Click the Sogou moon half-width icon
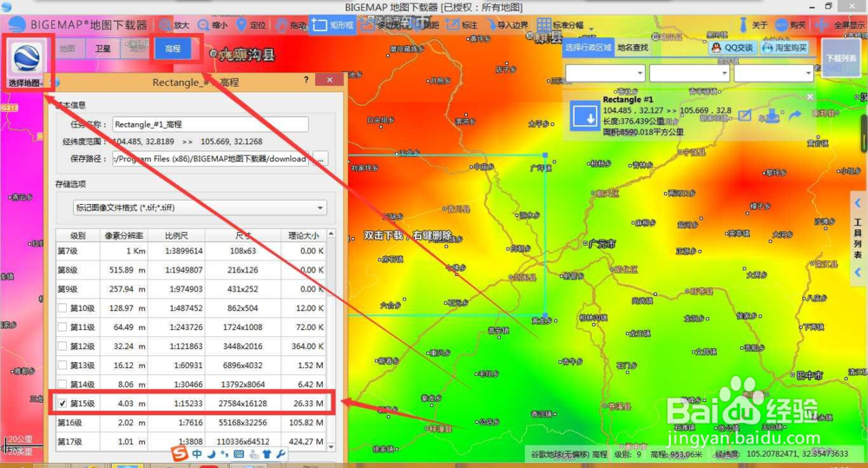Screen dimensions: 868x468 (x=212, y=454)
